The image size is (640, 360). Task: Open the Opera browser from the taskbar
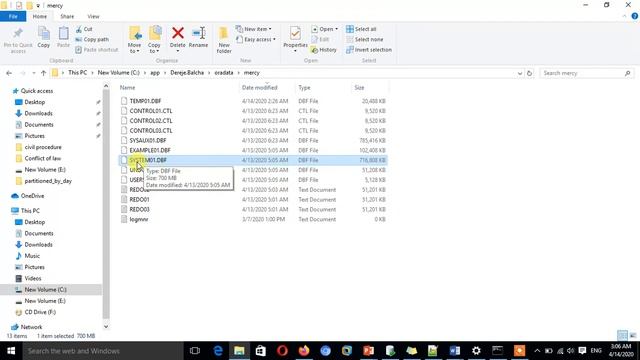[x=282, y=351]
